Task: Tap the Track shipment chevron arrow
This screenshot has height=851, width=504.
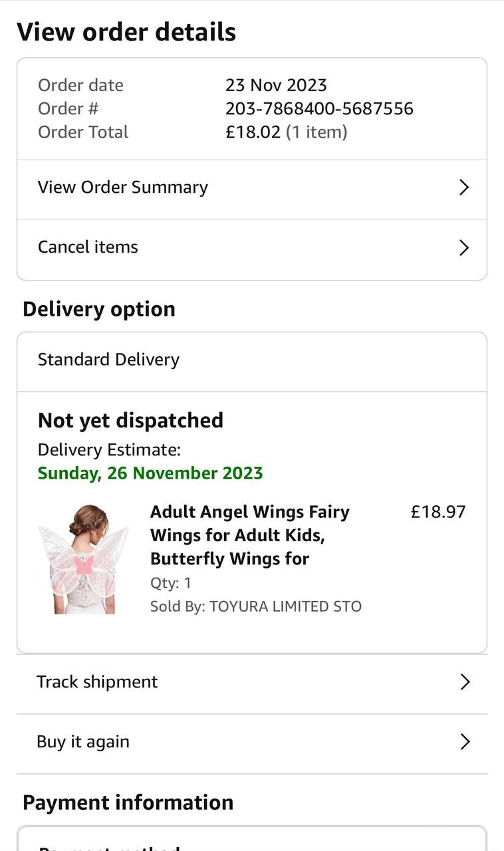Action: click(465, 682)
